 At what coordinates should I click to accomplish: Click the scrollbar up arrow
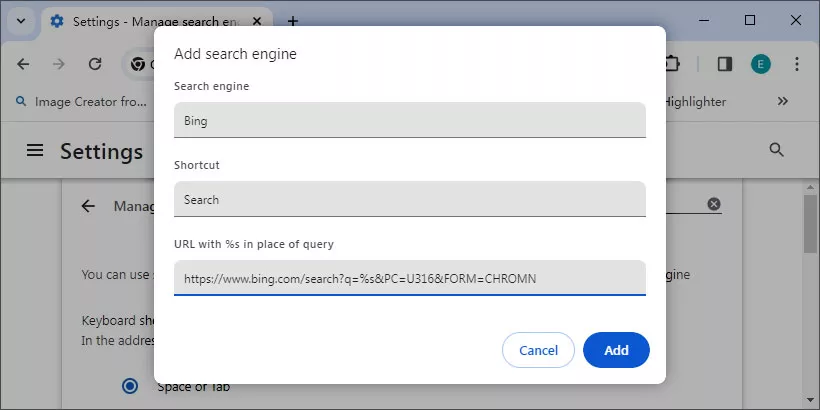pos(810,187)
